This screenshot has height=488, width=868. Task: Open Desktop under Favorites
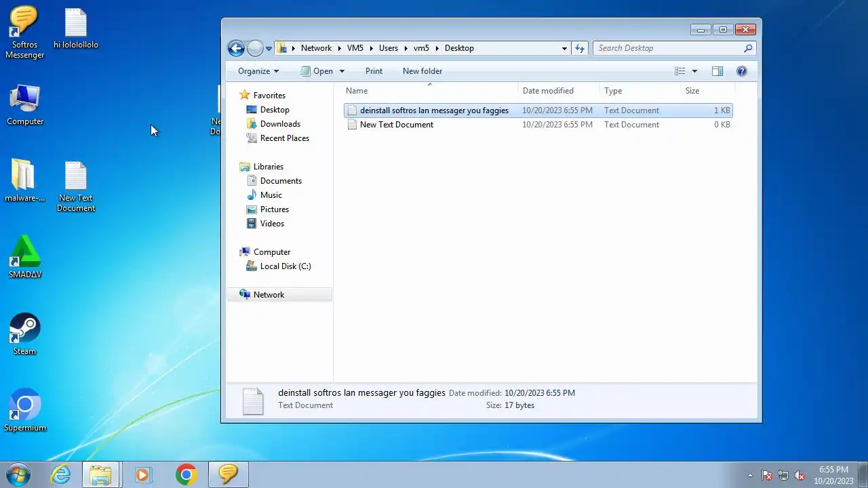click(275, 110)
